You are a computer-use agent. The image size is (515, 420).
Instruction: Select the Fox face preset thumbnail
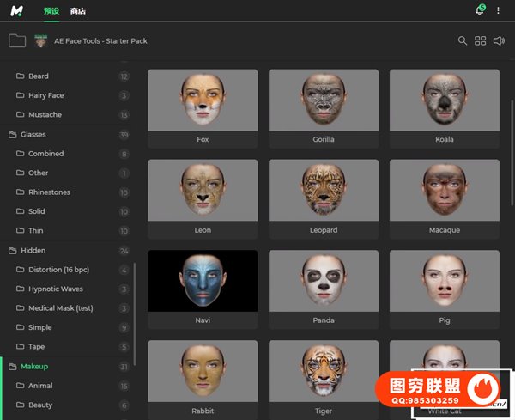(x=203, y=100)
